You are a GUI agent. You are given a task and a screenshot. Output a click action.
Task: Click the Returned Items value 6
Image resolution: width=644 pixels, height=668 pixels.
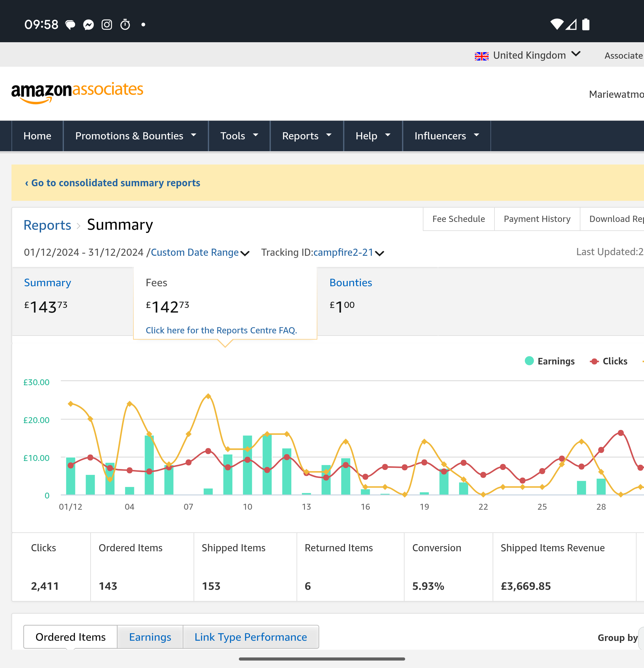click(308, 586)
